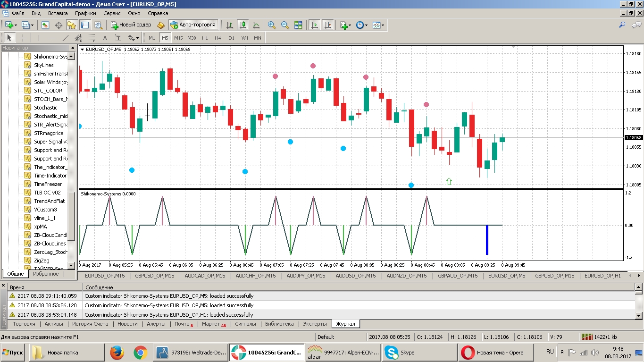Click the Сообщение column header
Viewport: 644px width, 362px height.
pos(359,287)
